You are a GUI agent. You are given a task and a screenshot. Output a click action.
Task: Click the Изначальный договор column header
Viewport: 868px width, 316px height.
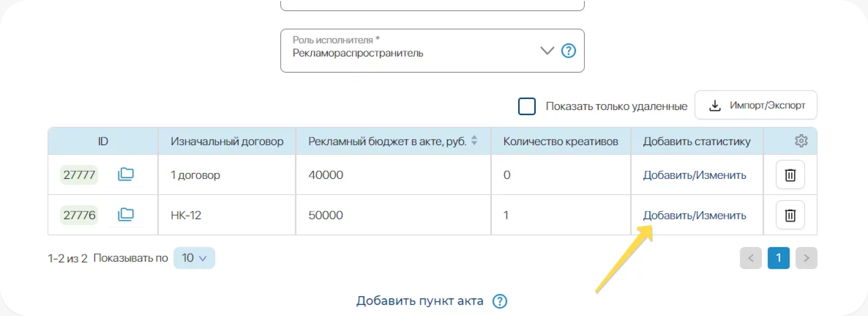pyautogui.click(x=227, y=141)
